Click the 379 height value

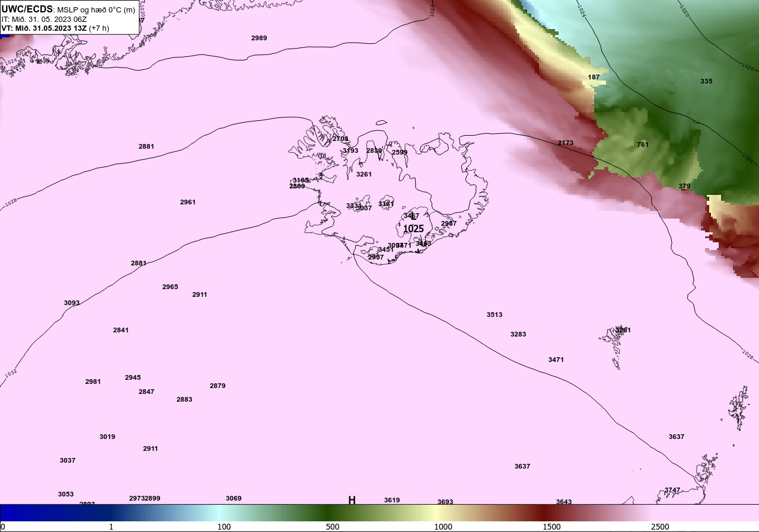click(684, 186)
